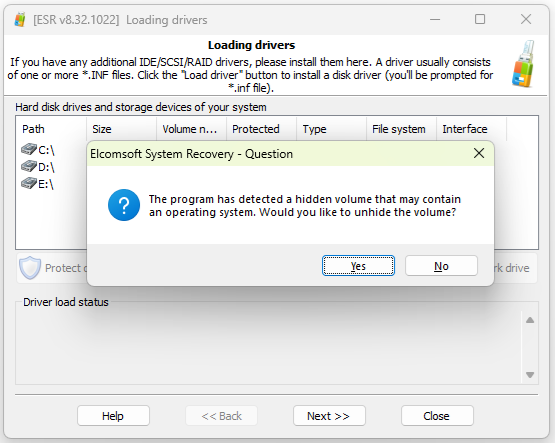Close the Elcomsoft System Recovery question dialog
555x443 pixels.
pos(479,154)
